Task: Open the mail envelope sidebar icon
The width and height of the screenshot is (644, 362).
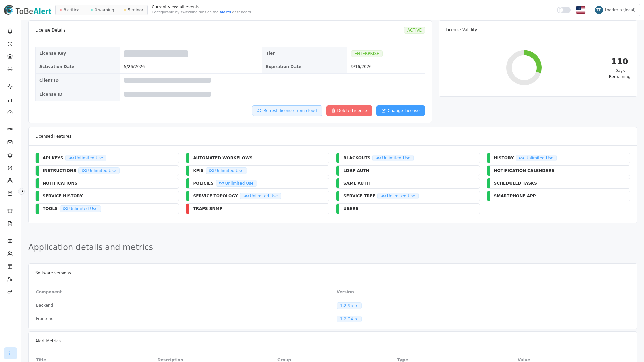Action: pyautogui.click(x=10, y=142)
